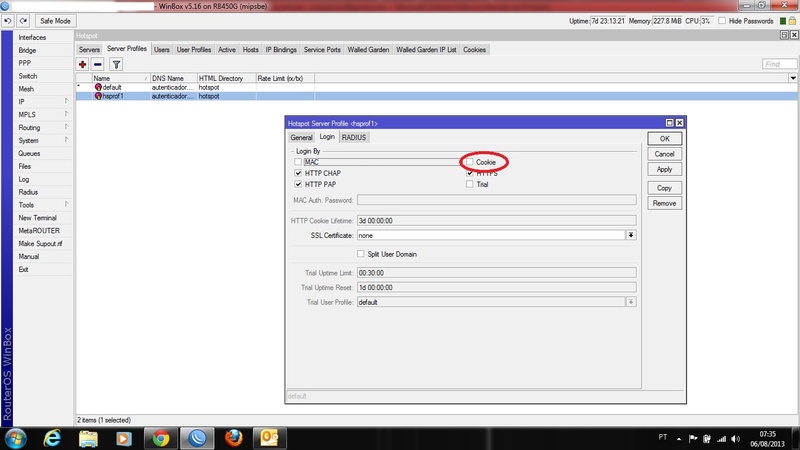Click the volume speaker tray icon

click(735, 439)
